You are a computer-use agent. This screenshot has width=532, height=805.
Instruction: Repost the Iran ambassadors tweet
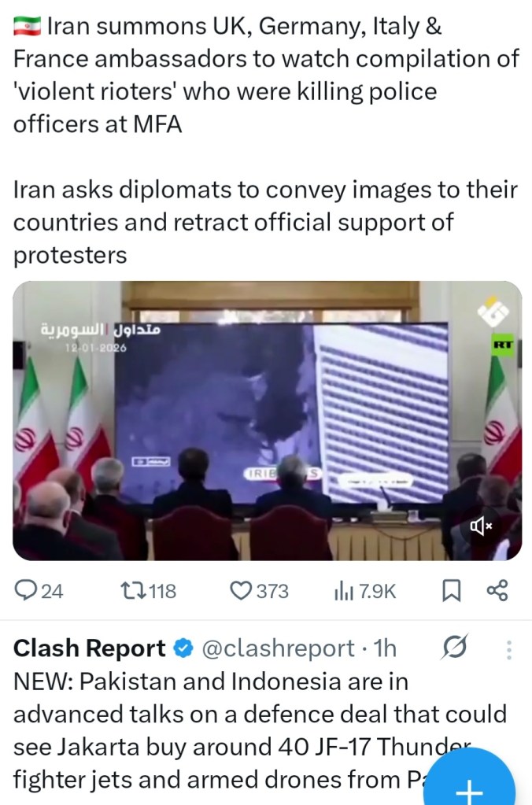[148, 590]
